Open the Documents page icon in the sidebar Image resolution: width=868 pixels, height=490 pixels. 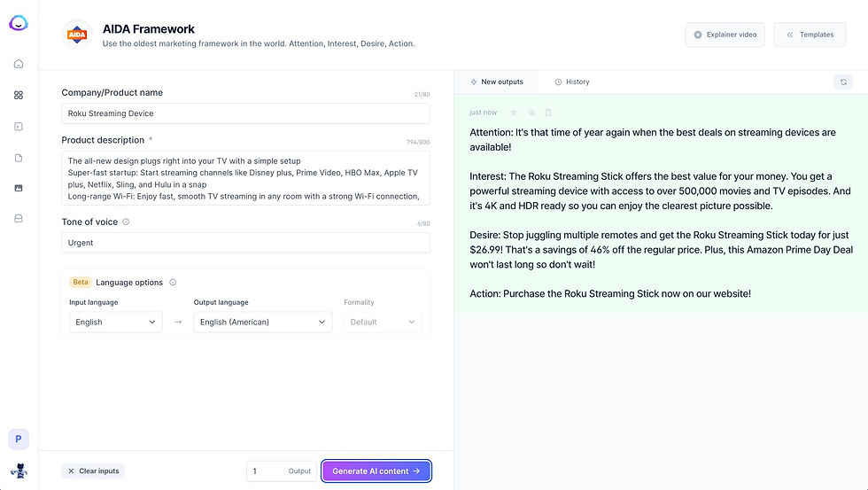(19, 158)
